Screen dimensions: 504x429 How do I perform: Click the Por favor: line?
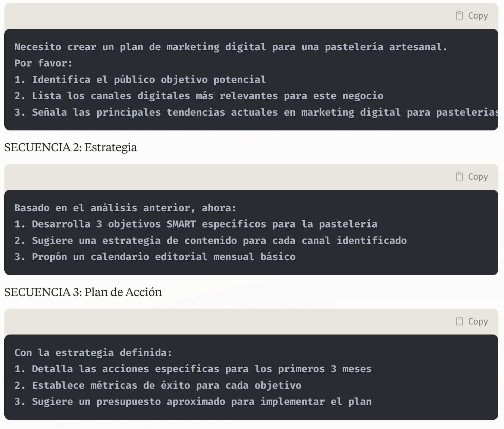click(43, 63)
